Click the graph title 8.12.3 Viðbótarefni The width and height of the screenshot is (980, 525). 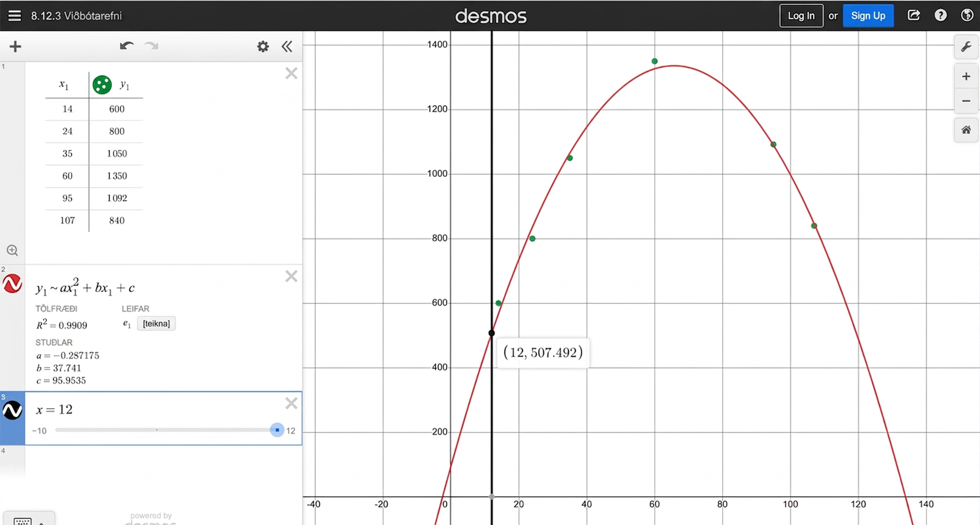tap(77, 16)
